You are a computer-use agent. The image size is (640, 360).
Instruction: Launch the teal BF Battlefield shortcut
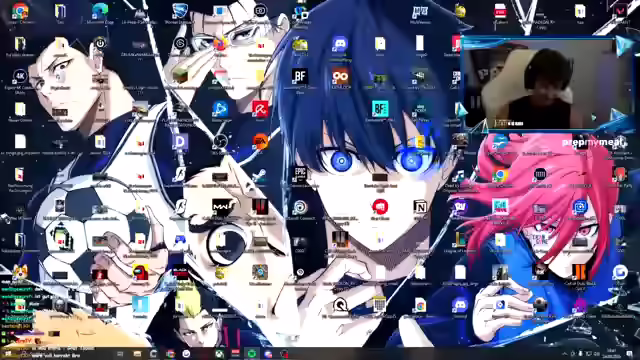380,109
